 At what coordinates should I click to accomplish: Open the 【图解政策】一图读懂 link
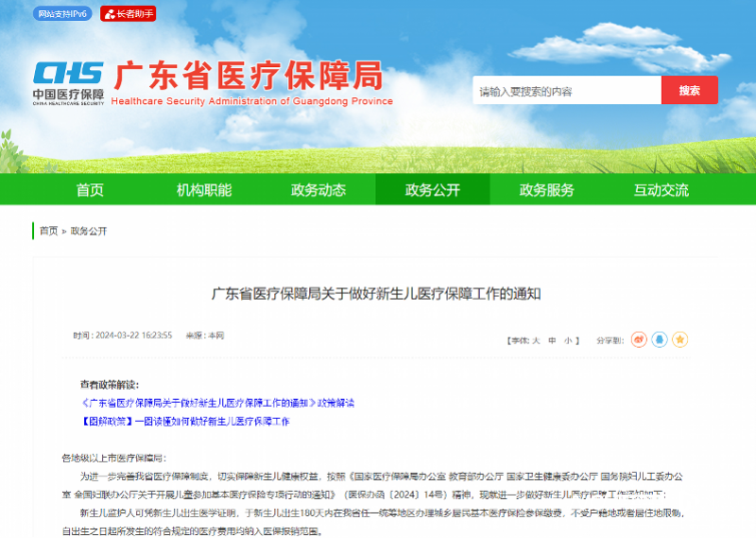(185, 422)
